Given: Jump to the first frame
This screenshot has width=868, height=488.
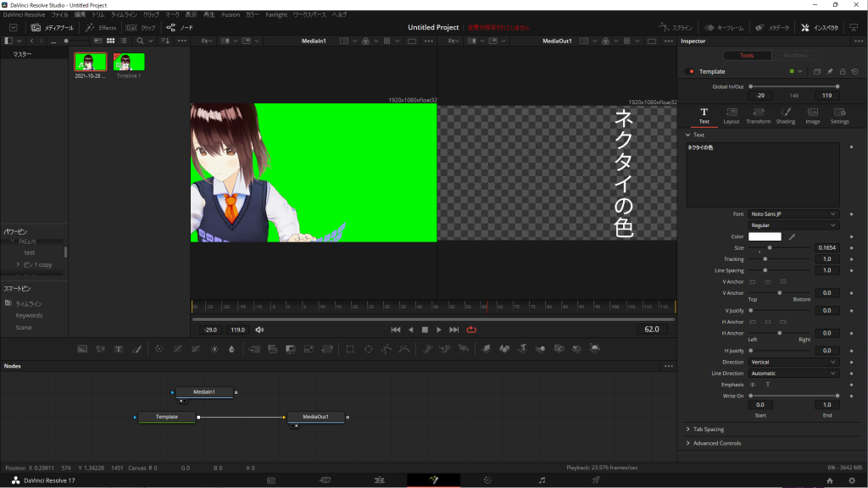Looking at the screenshot, I should [x=395, y=330].
